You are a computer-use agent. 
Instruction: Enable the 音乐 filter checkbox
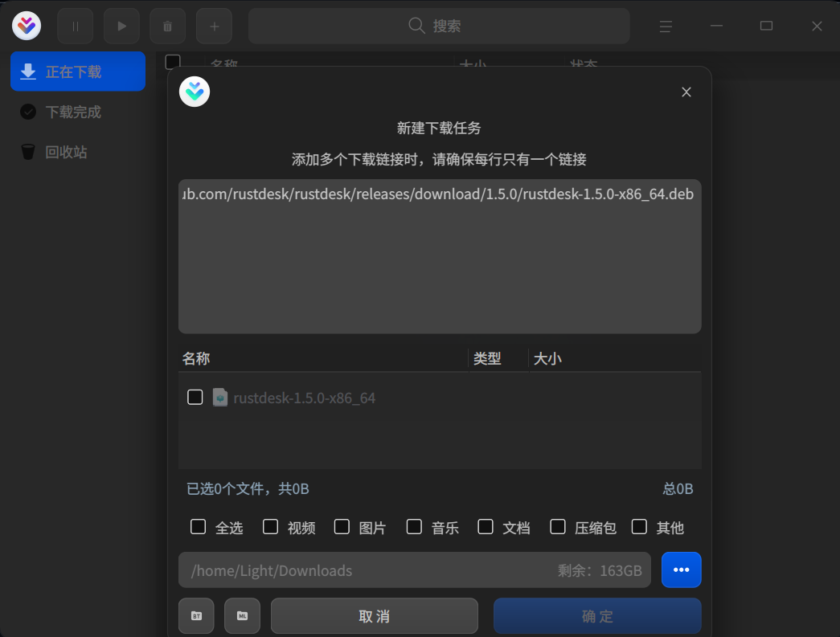coord(414,527)
